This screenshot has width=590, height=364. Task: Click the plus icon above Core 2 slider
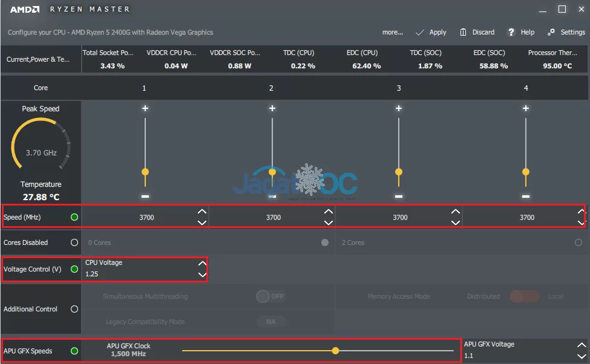[272, 108]
